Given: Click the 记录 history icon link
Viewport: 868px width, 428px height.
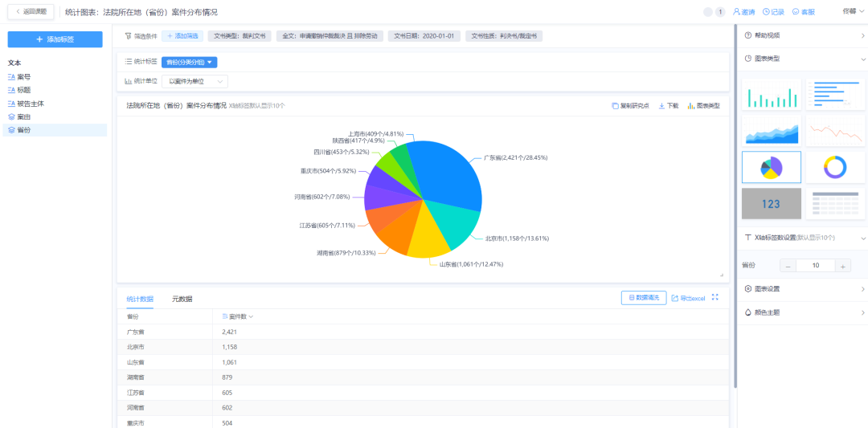Looking at the screenshot, I should tap(773, 11).
